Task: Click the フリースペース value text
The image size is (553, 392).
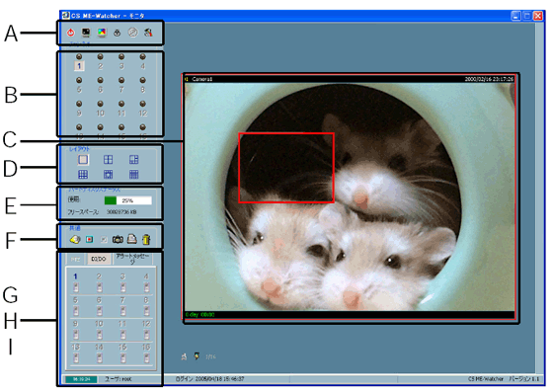Action: pos(121,212)
